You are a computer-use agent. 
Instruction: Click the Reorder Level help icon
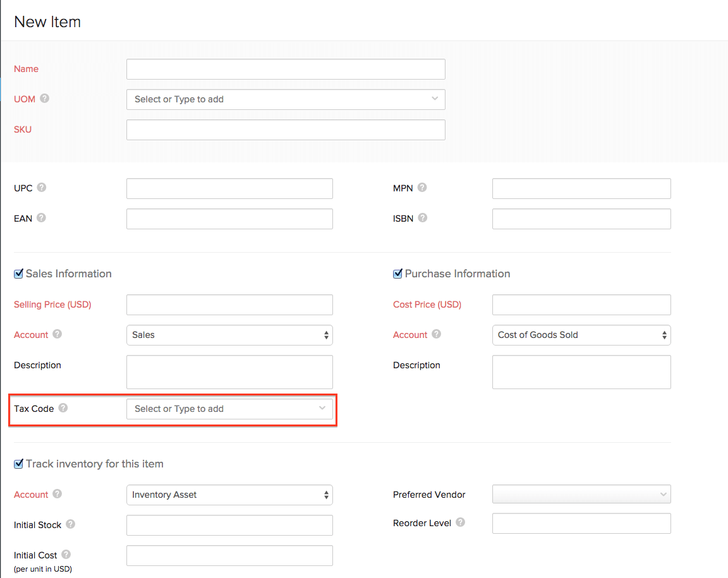(461, 522)
